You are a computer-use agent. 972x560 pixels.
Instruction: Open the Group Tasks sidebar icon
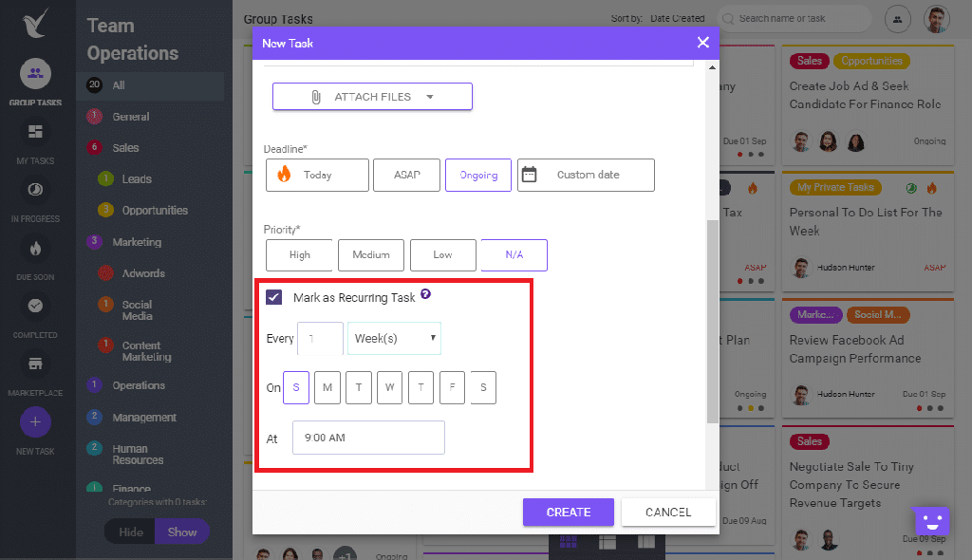[x=35, y=74]
